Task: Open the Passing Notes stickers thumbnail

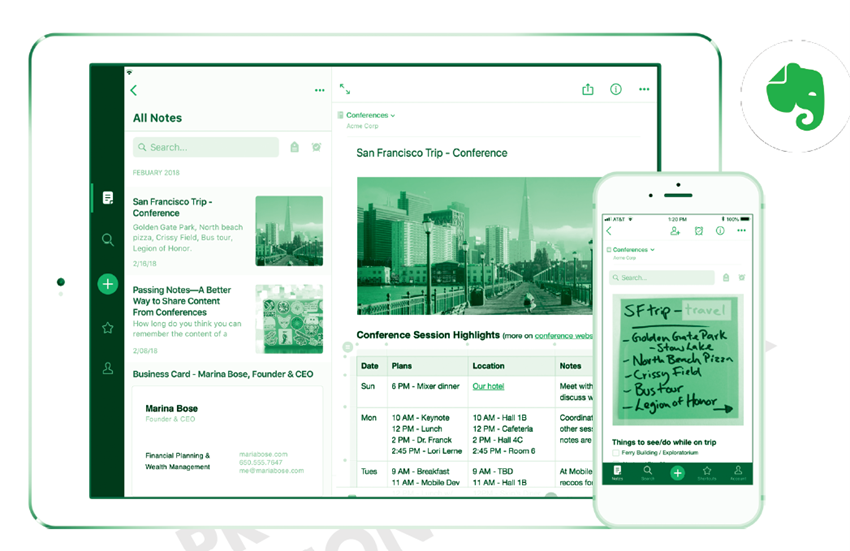Action: point(289,319)
